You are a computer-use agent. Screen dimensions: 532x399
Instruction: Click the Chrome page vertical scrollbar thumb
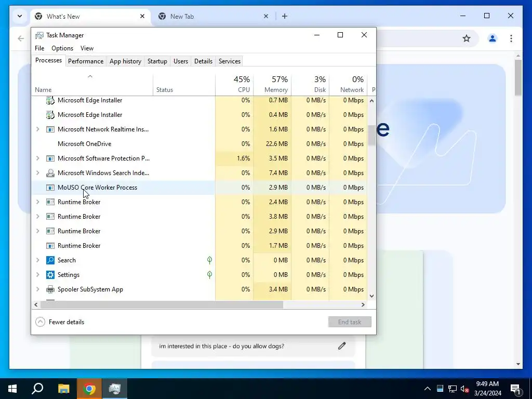(x=518, y=77)
